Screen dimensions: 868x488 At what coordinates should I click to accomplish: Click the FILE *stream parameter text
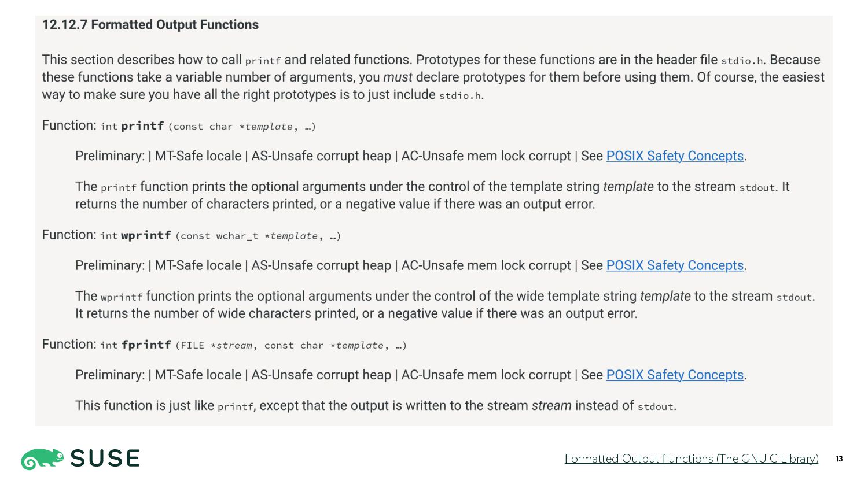[x=216, y=346]
